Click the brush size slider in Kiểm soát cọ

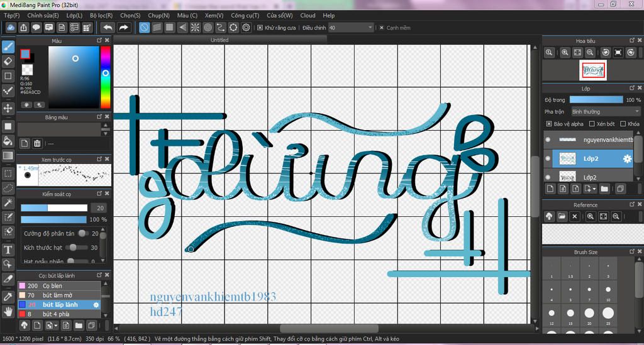pos(54,208)
